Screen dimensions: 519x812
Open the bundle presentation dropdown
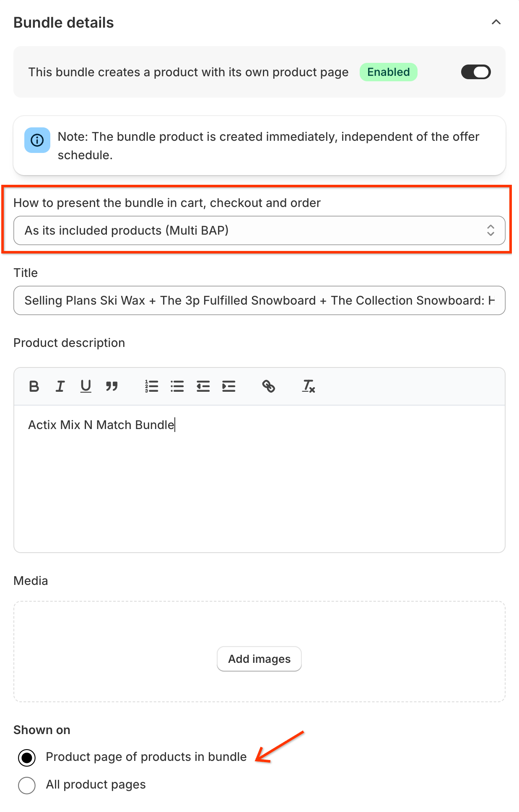[259, 230]
